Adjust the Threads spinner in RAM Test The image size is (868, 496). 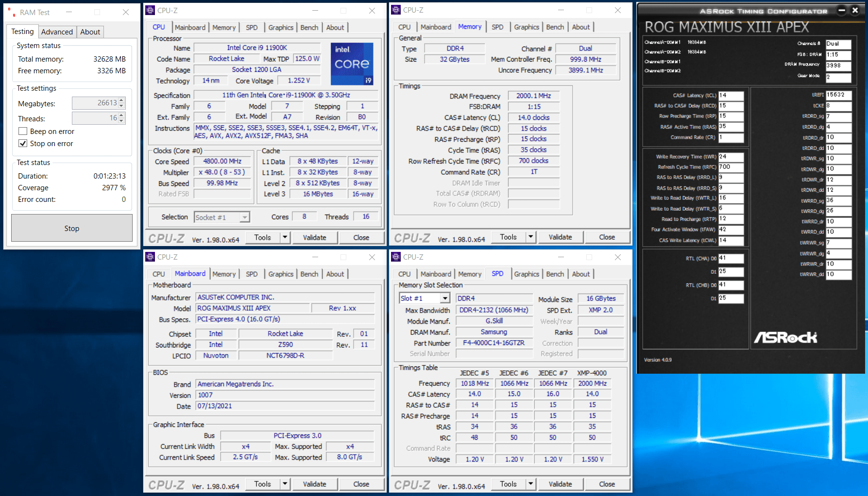coord(122,118)
